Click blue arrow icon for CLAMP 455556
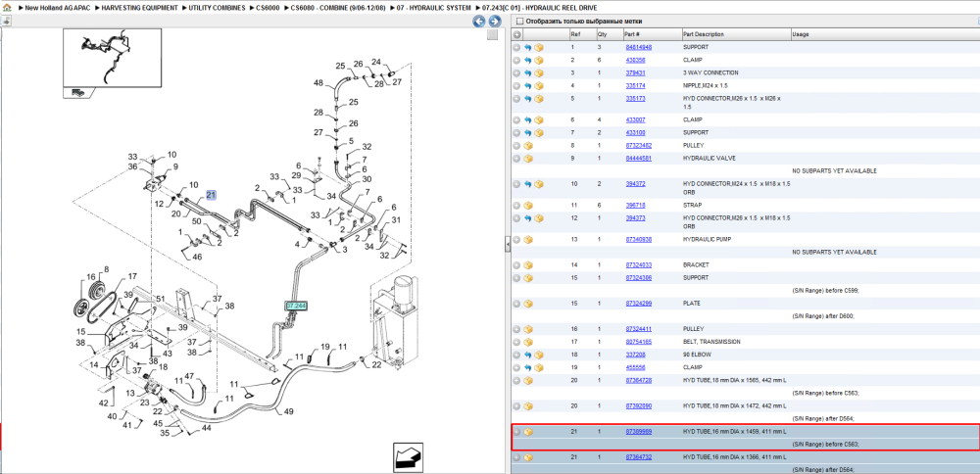This screenshot has width=980, height=474. click(527, 368)
